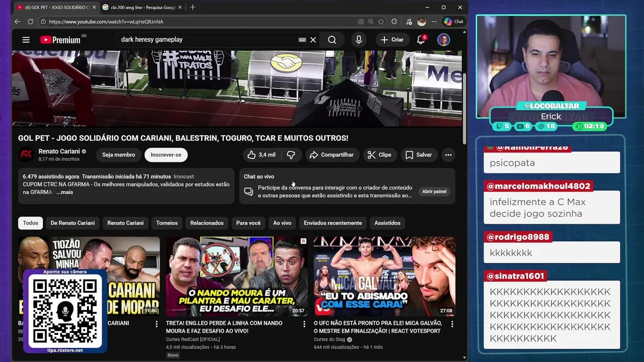
Task: Open media control icon in browser toolbar
Action: coord(409,22)
